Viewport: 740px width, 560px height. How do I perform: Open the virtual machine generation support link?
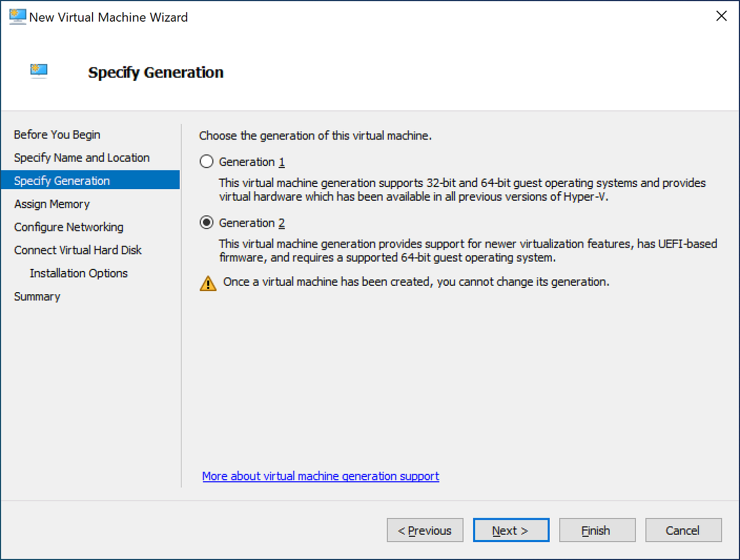pos(320,476)
